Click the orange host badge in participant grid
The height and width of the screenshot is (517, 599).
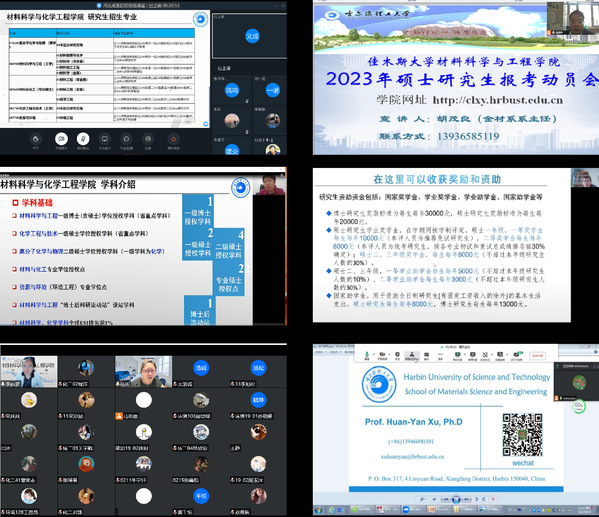[119, 416]
